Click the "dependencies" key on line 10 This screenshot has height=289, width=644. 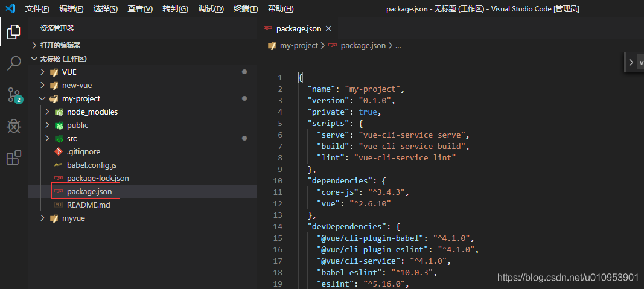click(341, 180)
